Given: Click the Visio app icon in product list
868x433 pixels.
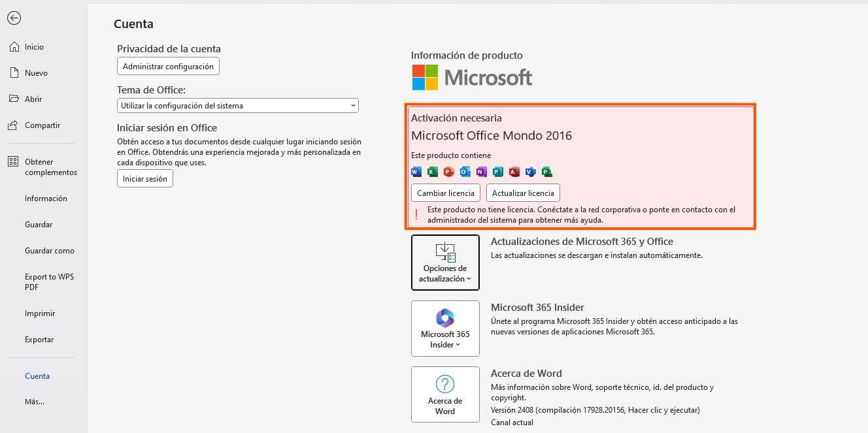Looking at the screenshot, I should point(531,172).
